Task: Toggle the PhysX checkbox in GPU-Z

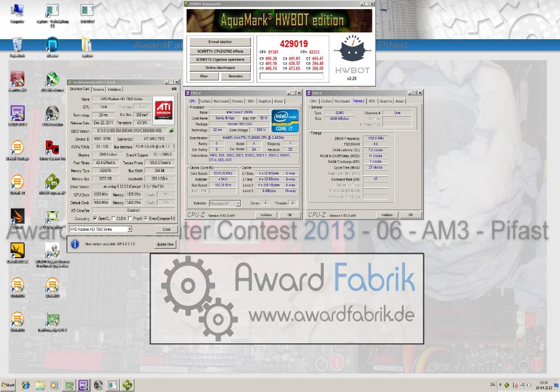Action: [130, 218]
